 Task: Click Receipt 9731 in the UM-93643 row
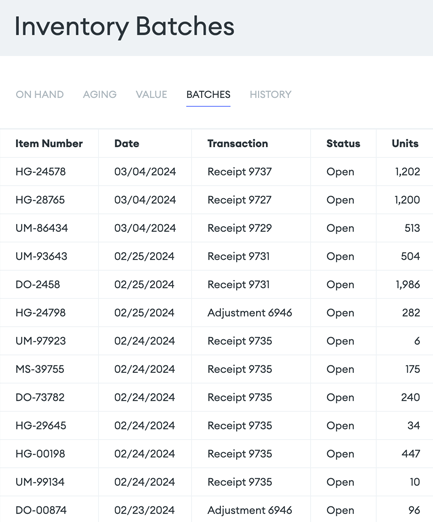239,256
